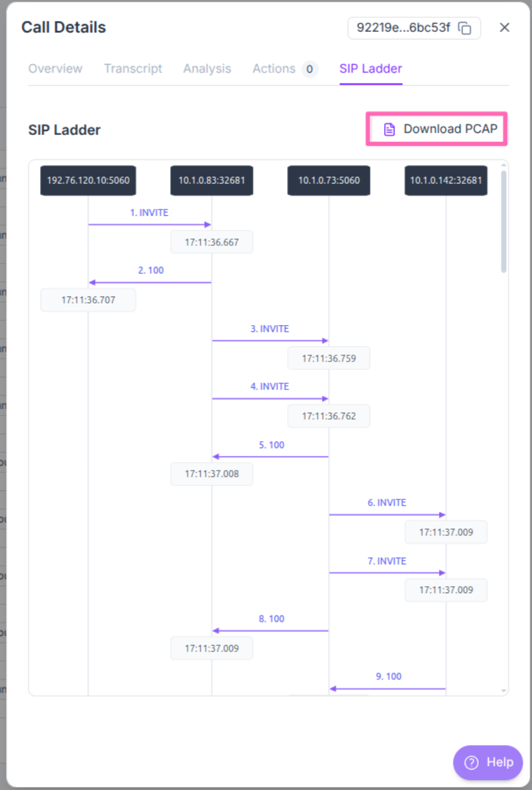
Task: Close the Call Details dialog
Action: pyautogui.click(x=504, y=28)
